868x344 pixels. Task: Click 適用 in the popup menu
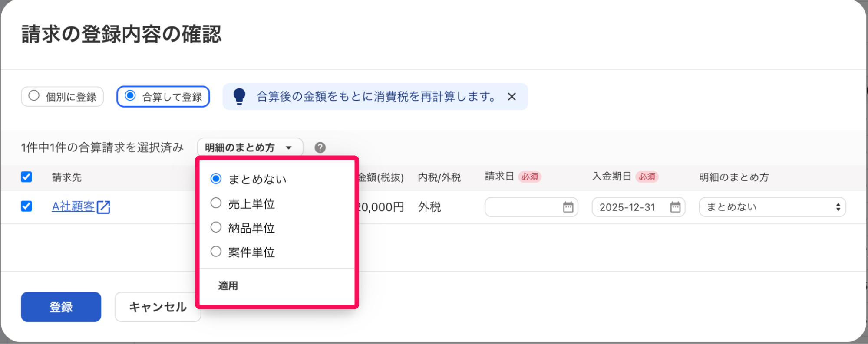228,285
